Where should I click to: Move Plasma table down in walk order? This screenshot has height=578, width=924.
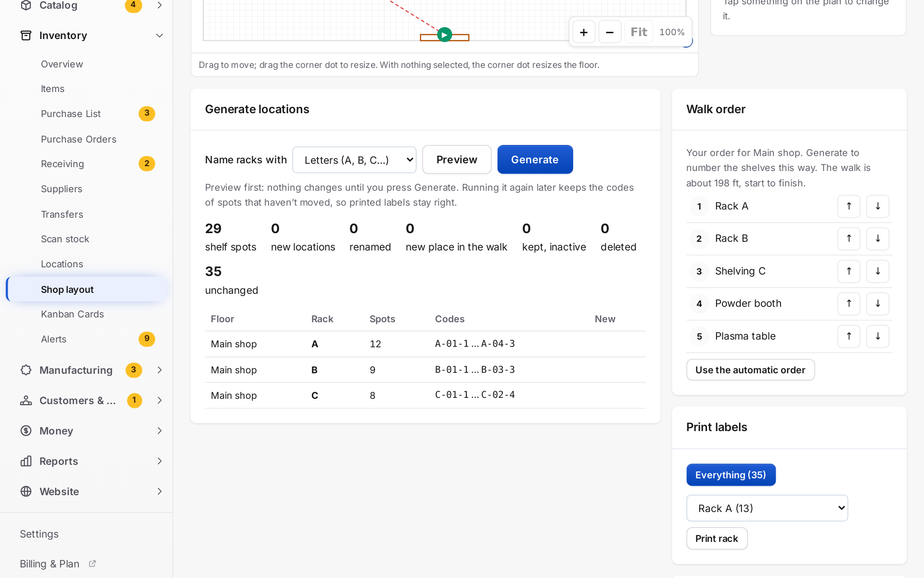[x=878, y=336]
